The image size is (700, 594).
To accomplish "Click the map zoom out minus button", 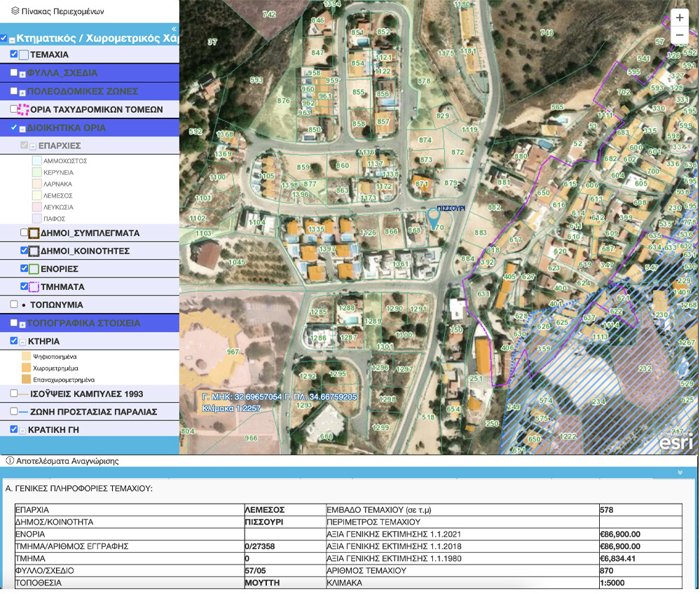I will coord(679,35).
